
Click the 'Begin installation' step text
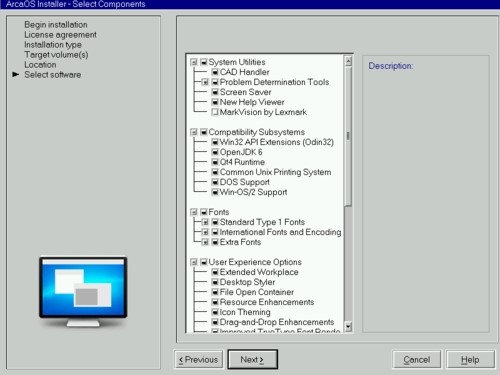coord(56,25)
